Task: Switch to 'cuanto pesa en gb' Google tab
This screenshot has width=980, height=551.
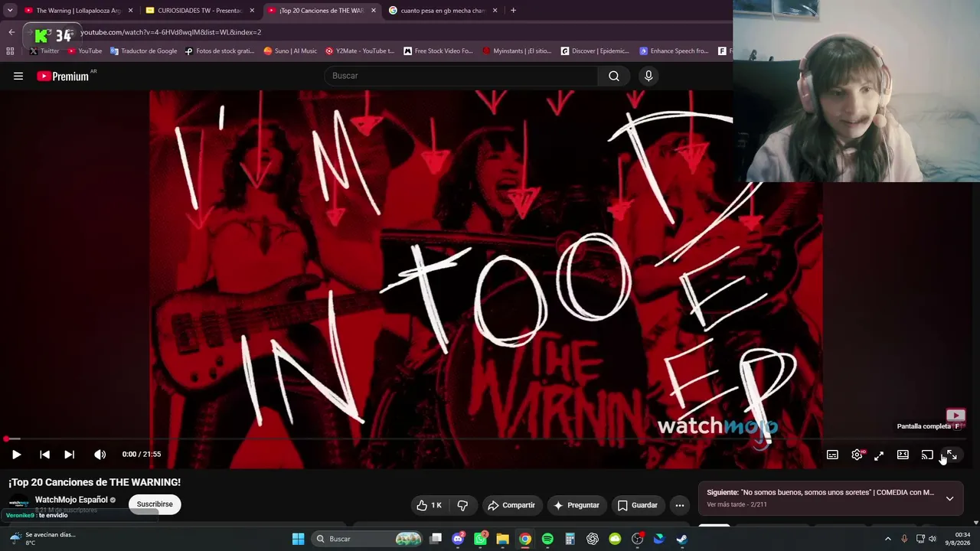Action: point(443,11)
